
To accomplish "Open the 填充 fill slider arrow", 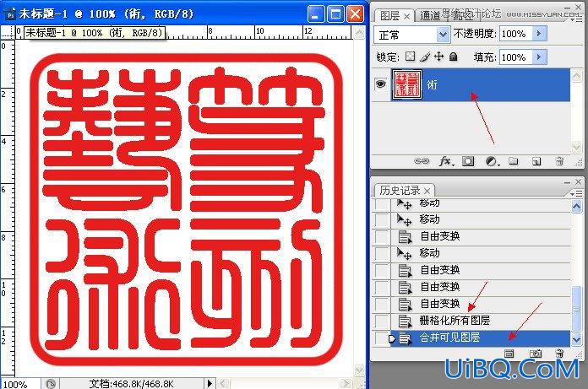I will pyautogui.click(x=539, y=57).
